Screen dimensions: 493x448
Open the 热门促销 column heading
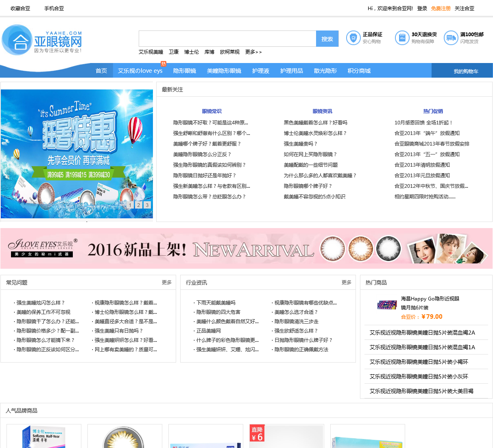(433, 111)
